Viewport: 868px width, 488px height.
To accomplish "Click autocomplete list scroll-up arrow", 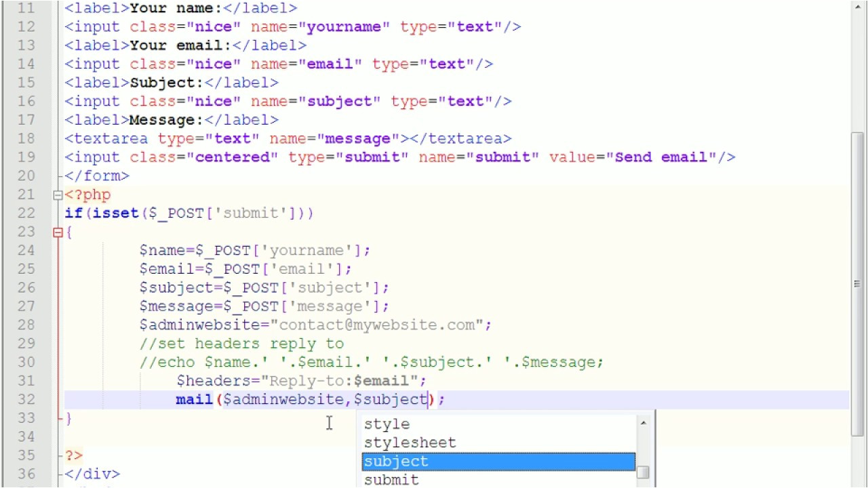I will tap(643, 422).
